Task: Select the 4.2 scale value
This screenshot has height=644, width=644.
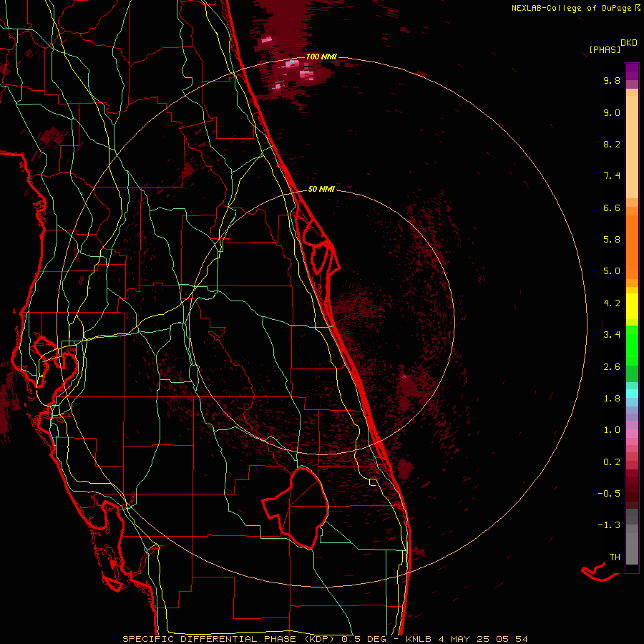Action: (x=612, y=303)
